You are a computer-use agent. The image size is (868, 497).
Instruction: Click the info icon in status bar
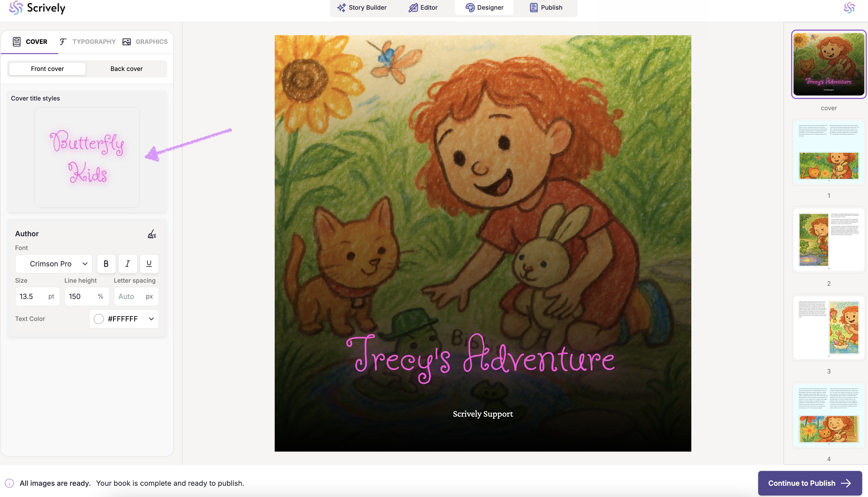(x=9, y=483)
